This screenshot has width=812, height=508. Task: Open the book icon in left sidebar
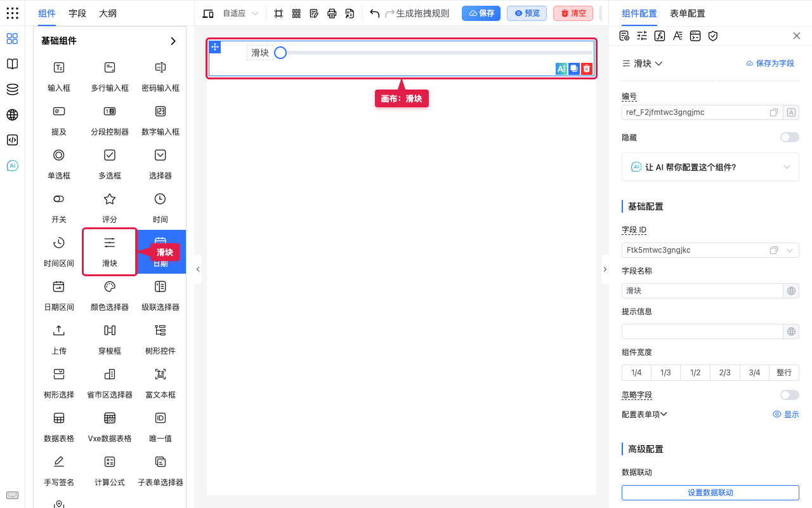click(12, 64)
